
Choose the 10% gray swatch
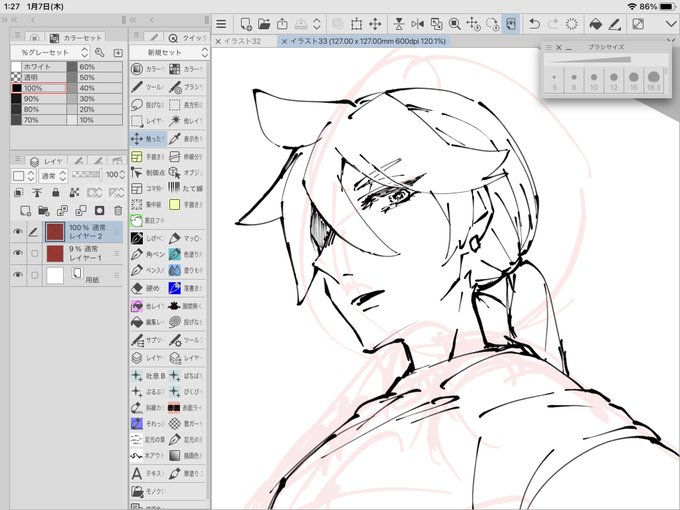pyautogui.click(x=95, y=120)
